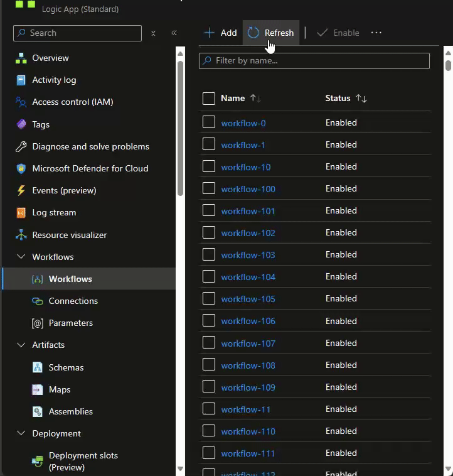Select the workflow-106 checkbox
Image resolution: width=453 pixels, height=476 pixels.
point(209,320)
